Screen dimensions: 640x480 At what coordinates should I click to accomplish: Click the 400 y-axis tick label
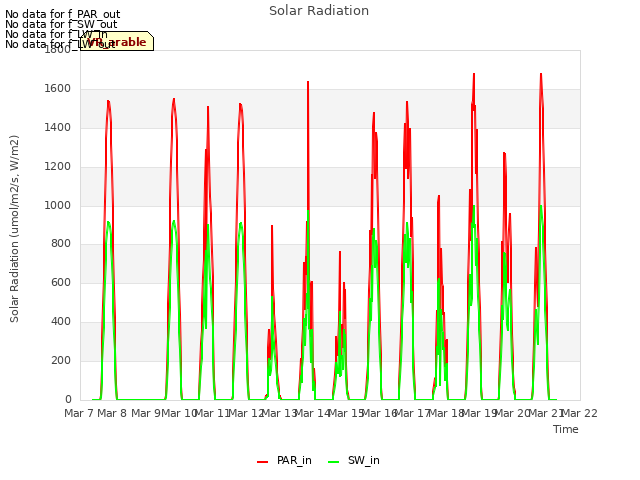point(61,322)
